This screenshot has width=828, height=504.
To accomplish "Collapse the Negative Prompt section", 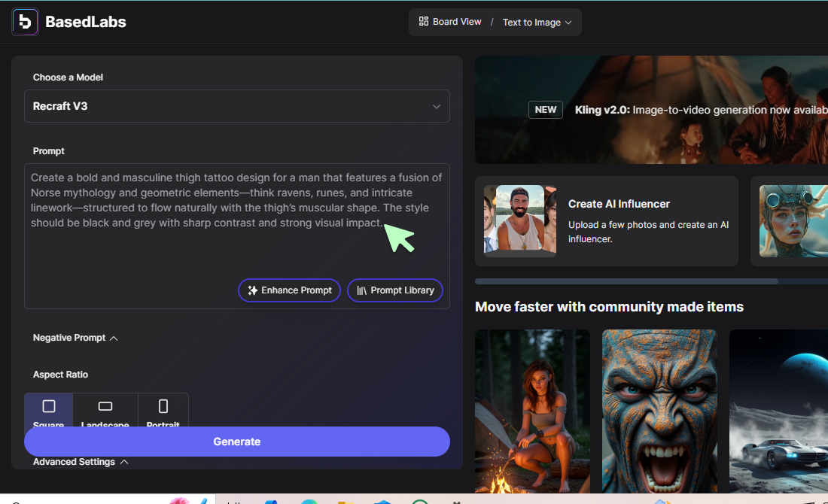I will click(75, 337).
